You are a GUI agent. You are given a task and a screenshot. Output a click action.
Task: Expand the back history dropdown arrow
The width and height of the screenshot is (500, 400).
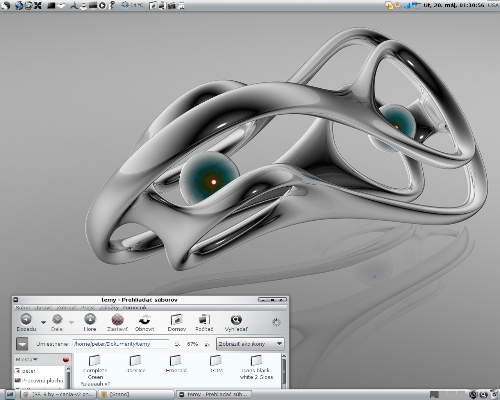tap(43, 322)
